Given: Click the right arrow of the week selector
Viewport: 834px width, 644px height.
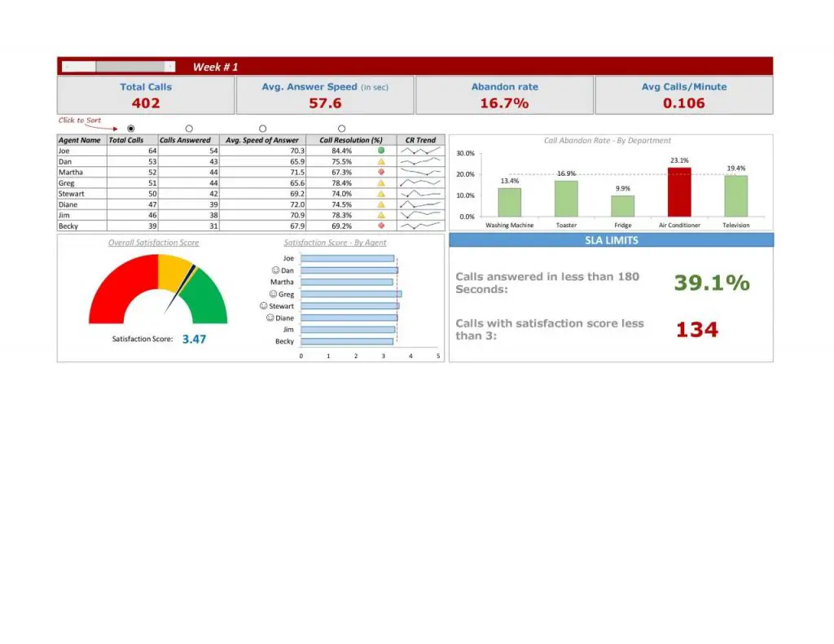Looking at the screenshot, I should [169, 65].
